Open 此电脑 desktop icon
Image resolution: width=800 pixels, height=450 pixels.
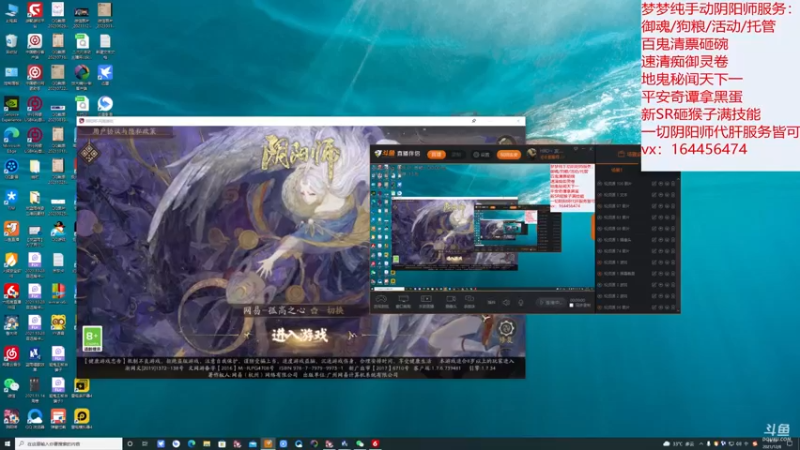pos(11,13)
